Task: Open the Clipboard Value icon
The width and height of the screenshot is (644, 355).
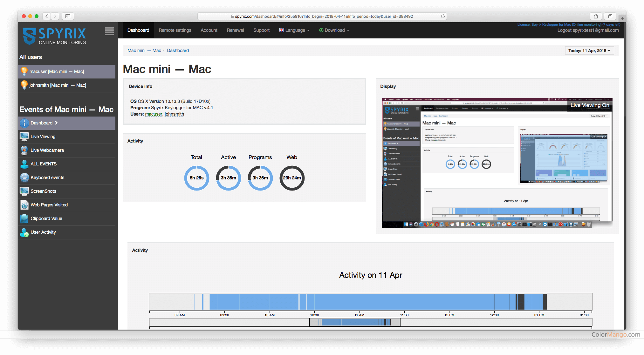Action: pos(24,218)
